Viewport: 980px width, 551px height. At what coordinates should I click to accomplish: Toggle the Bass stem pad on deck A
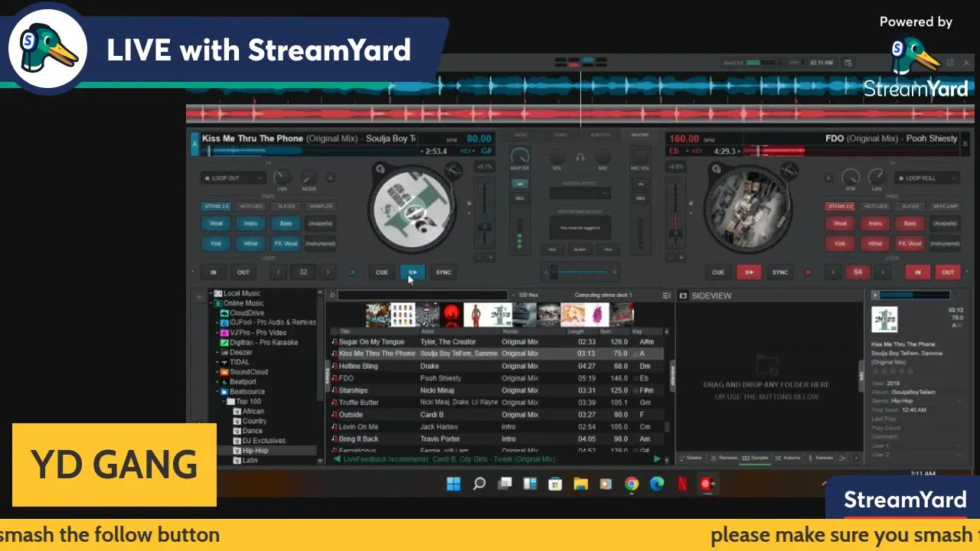point(286,223)
